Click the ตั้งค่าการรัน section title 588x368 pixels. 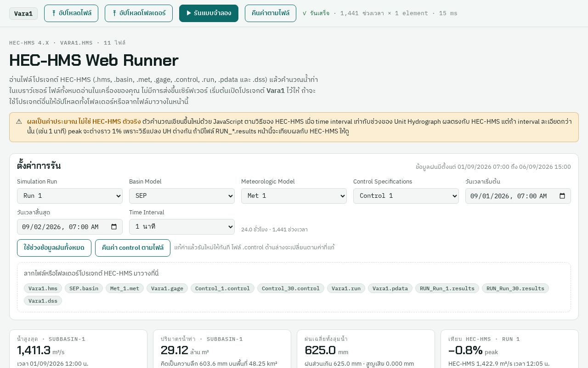click(39, 166)
